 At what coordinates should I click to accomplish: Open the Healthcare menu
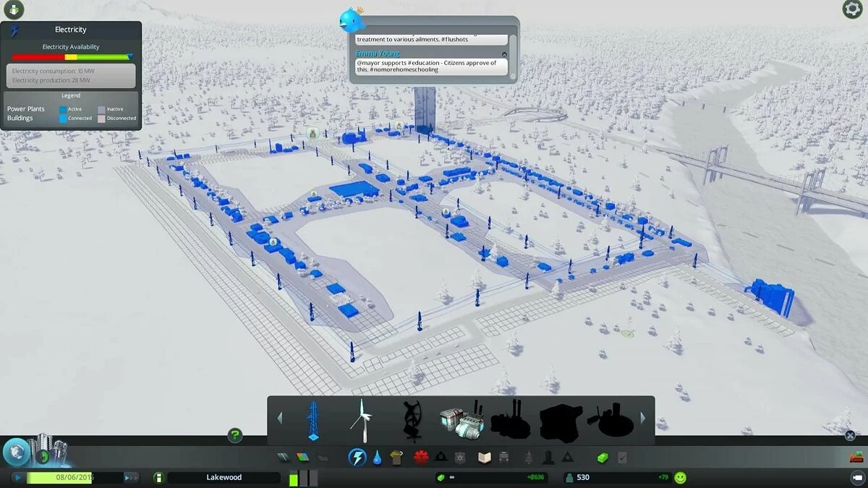421,458
